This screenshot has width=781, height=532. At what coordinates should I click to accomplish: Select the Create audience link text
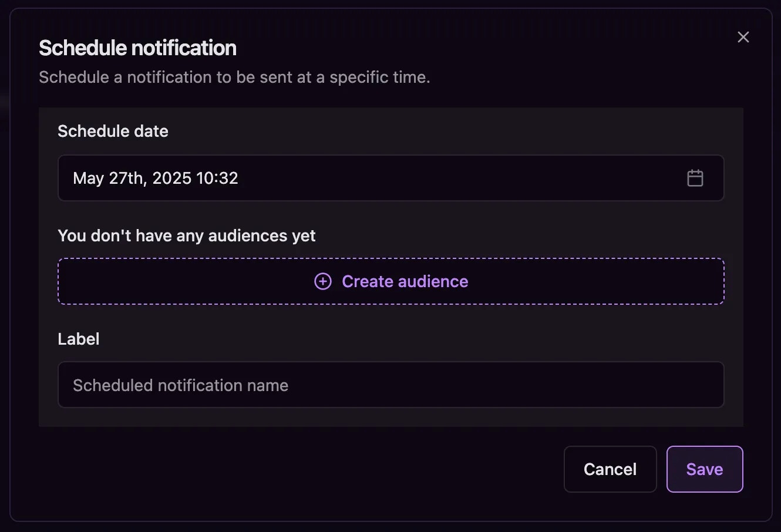405,281
